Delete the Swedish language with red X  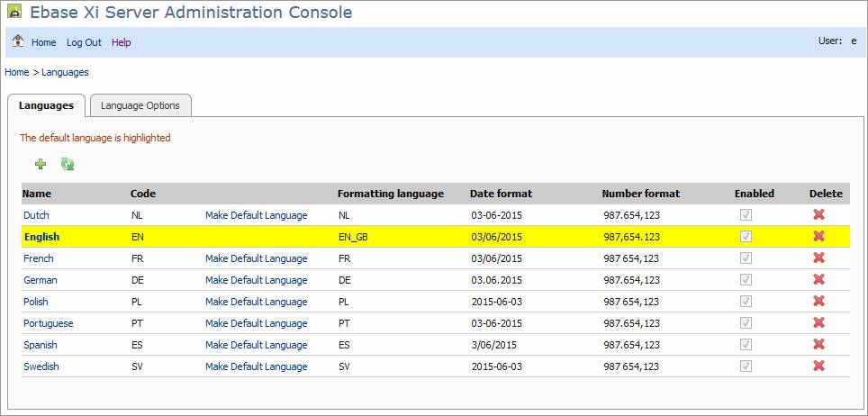click(818, 366)
